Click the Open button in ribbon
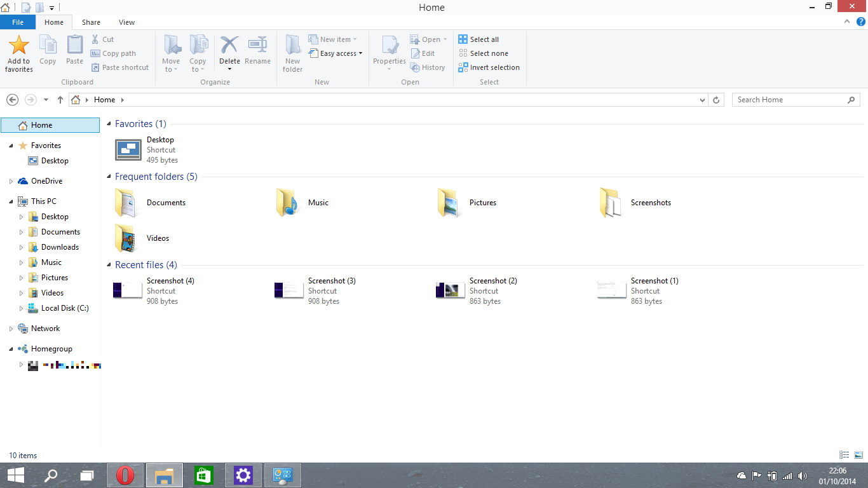868x488 pixels. tap(428, 39)
